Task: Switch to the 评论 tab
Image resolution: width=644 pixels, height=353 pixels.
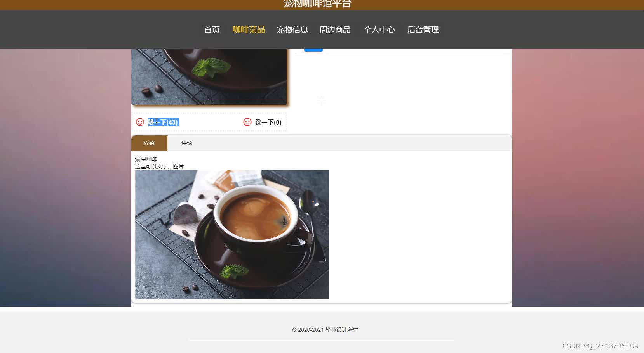Action: pos(186,143)
